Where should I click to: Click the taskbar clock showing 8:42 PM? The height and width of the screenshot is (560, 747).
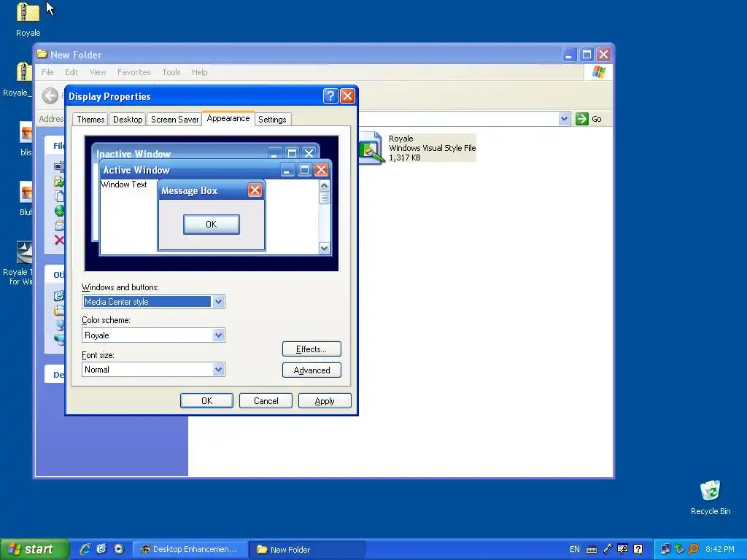click(x=720, y=549)
